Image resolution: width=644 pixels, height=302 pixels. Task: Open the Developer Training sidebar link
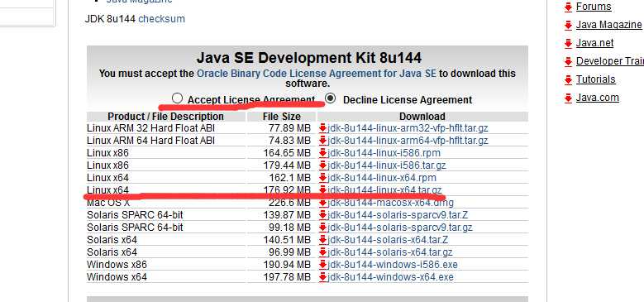coord(610,60)
